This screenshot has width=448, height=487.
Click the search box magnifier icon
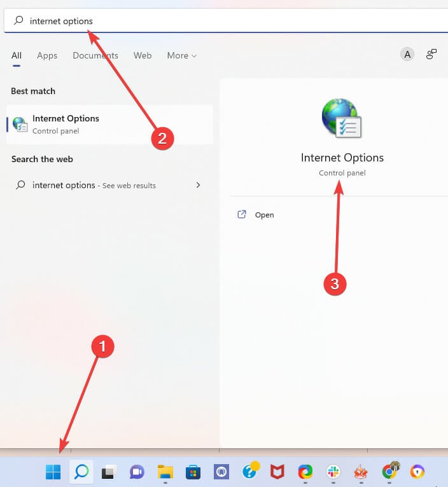click(18, 20)
